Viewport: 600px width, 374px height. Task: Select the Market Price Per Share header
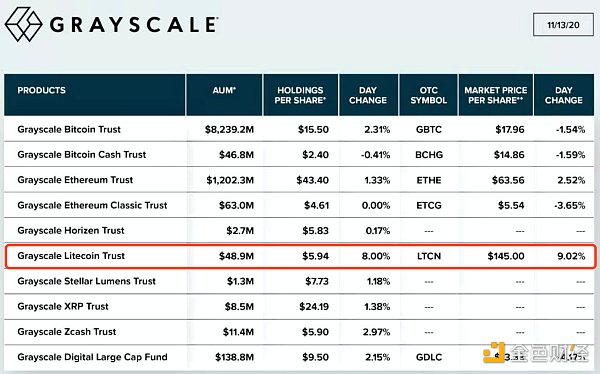496,95
